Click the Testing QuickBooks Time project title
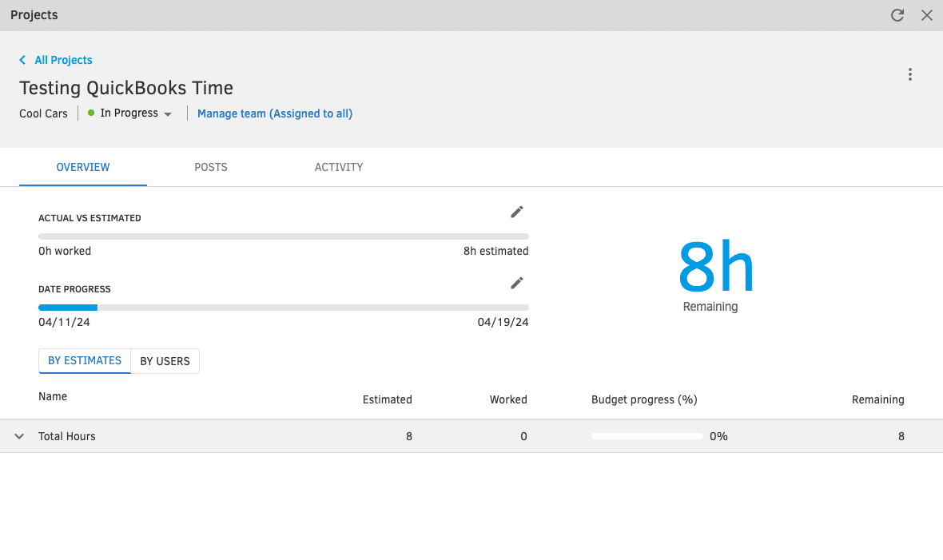The height and width of the screenshot is (560, 943). pyautogui.click(x=126, y=88)
